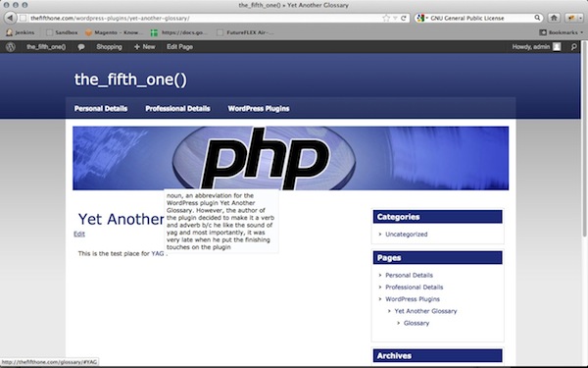The image size is (588, 368).
Task: Expand the Bookmarks menu on toolbar
Action: pos(562,32)
